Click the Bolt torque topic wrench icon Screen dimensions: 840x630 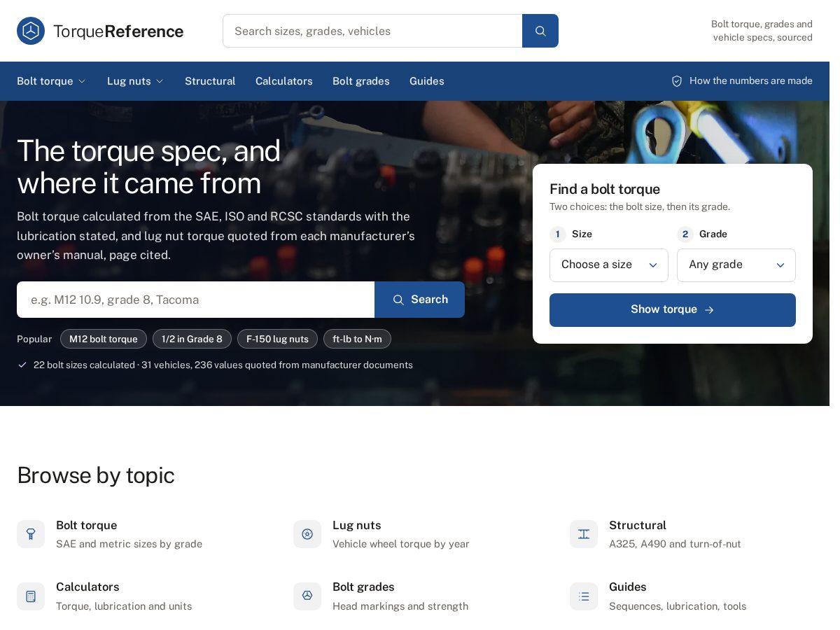point(31,534)
